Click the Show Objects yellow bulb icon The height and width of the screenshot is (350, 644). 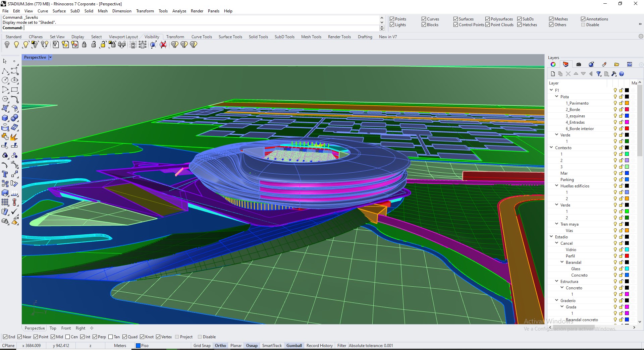16,45
